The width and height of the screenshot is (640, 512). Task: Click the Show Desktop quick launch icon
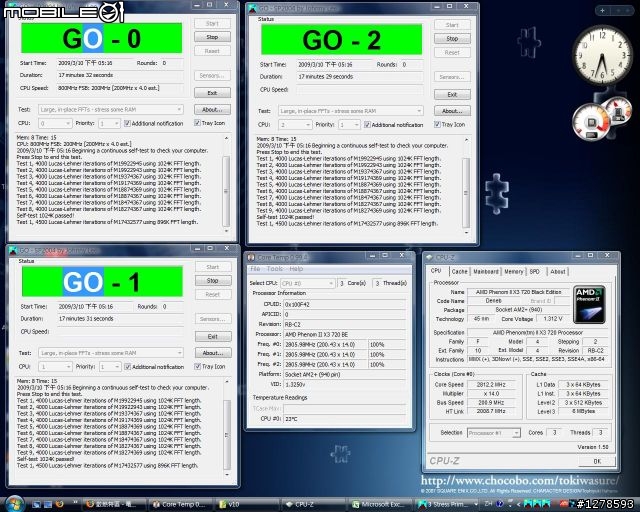36,505
